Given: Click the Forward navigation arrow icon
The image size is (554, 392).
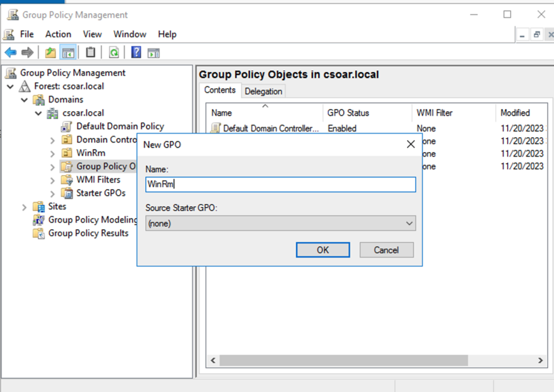Looking at the screenshot, I should point(27,52).
